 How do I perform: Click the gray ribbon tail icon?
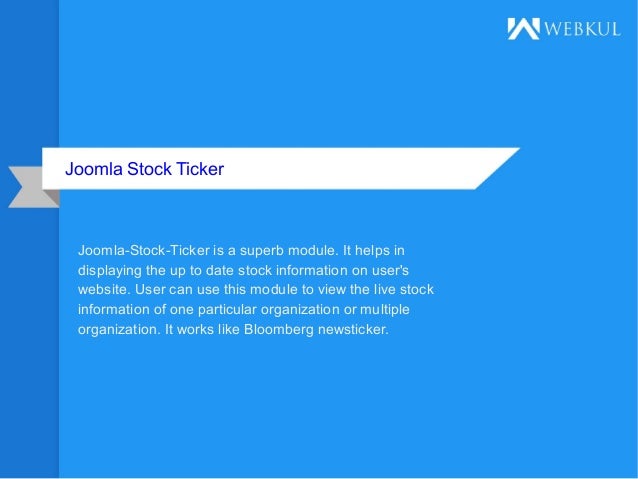pyautogui.click(x=34, y=187)
